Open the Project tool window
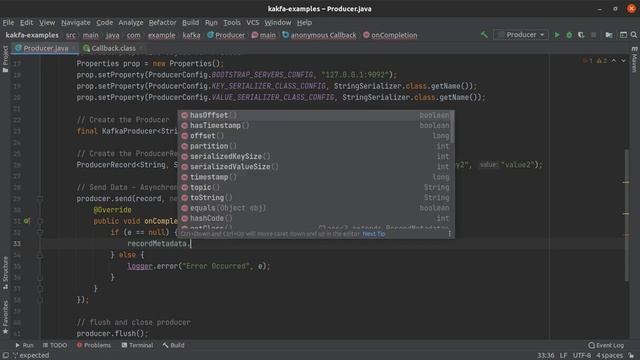The image size is (640, 360). point(5,59)
